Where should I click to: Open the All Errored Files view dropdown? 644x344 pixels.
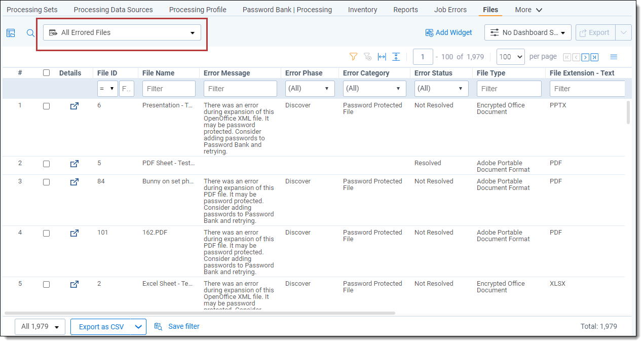click(122, 32)
